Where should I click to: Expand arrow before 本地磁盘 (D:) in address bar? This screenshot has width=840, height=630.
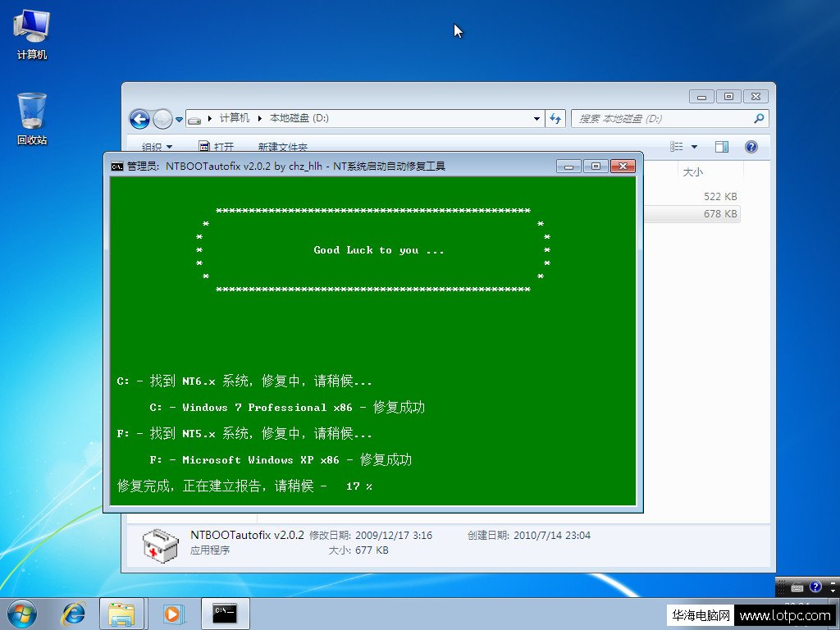pos(260,118)
